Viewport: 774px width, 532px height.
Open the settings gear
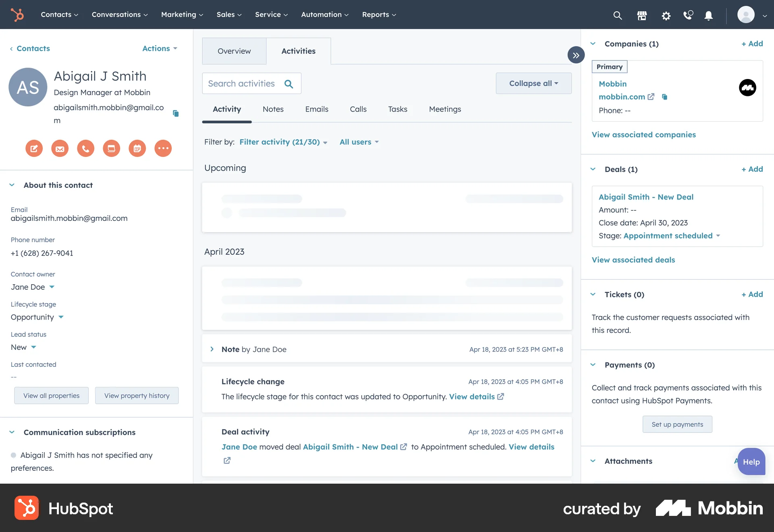tap(666, 15)
